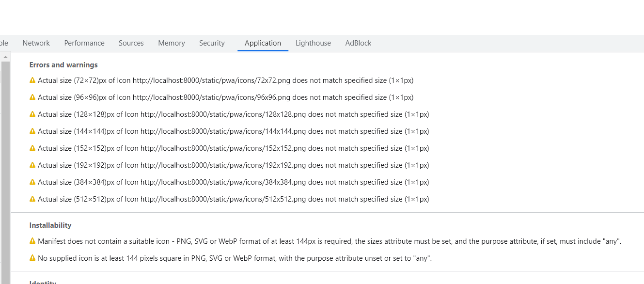The width and height of the screenshot is (644, 284).
Task: Switch to the Sources tab
Action: pyautogui.click(x=131, y=43)
